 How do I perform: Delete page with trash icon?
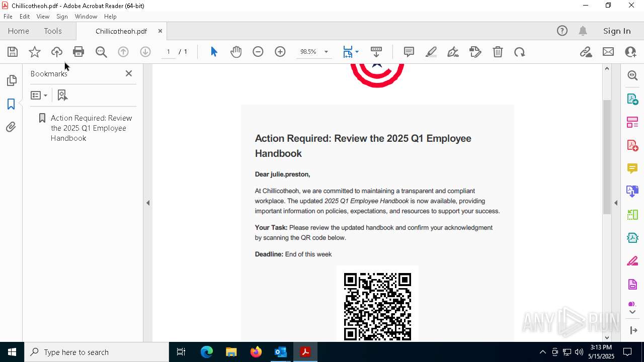click(x=498, y=52)
